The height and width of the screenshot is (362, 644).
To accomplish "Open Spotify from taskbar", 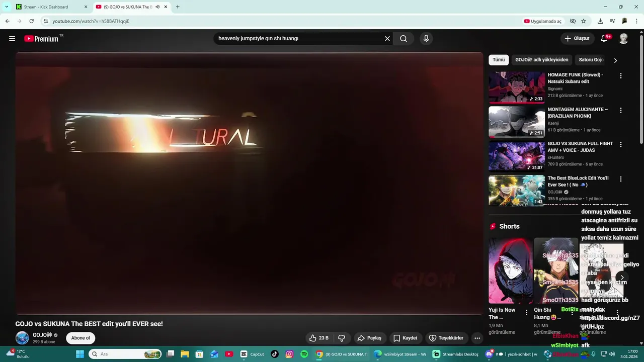I will [x=304, y=354].
